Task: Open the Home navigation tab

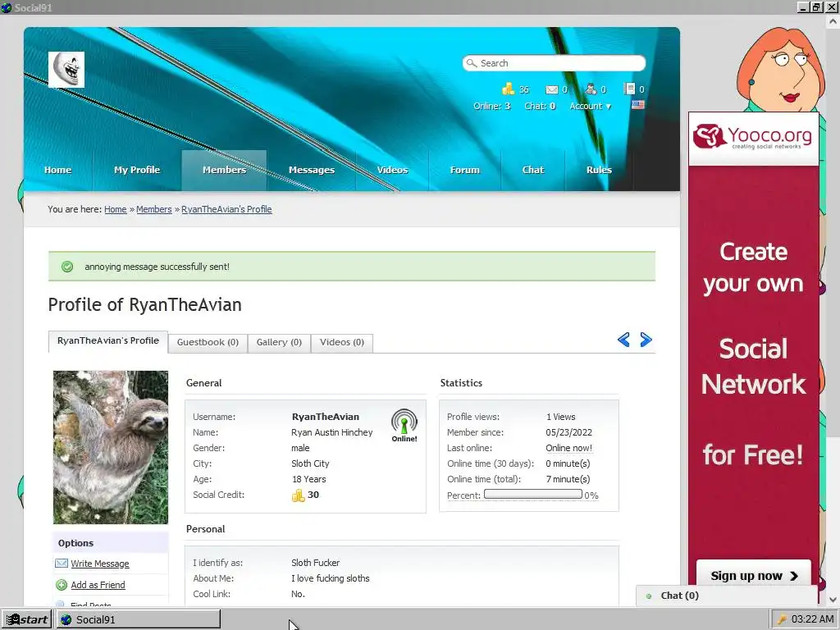Action: 58,170
